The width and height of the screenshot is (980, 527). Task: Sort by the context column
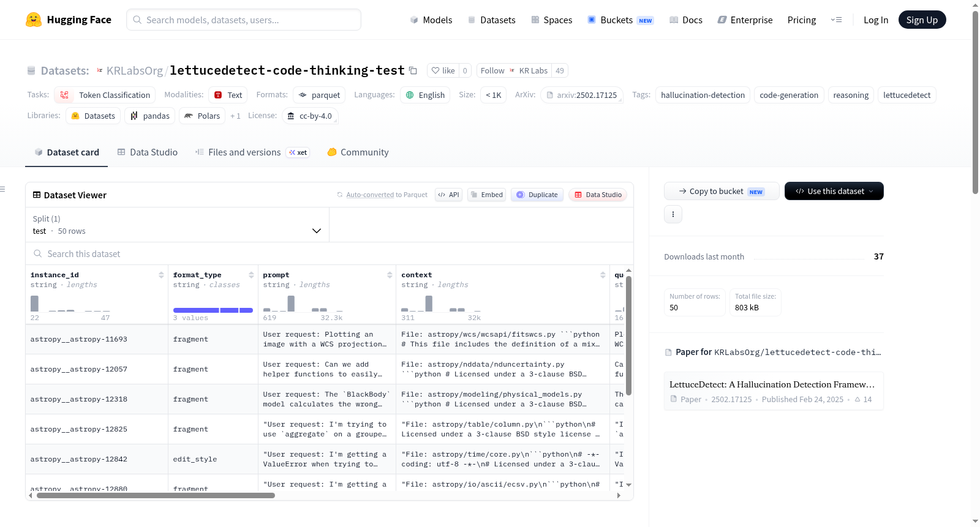[x=603, y=275]
